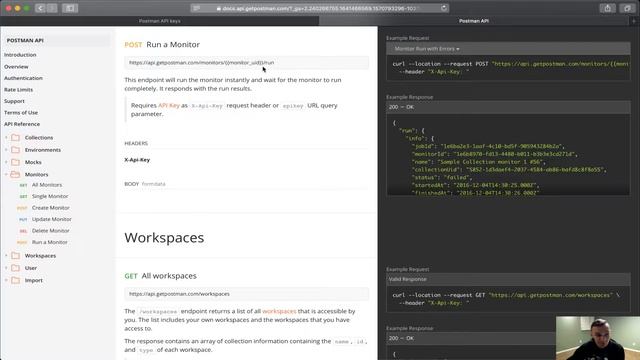This screenshot has width=640, height=360.
Task: Click the monitors run endpoint URL field
Action: [247, 62]
